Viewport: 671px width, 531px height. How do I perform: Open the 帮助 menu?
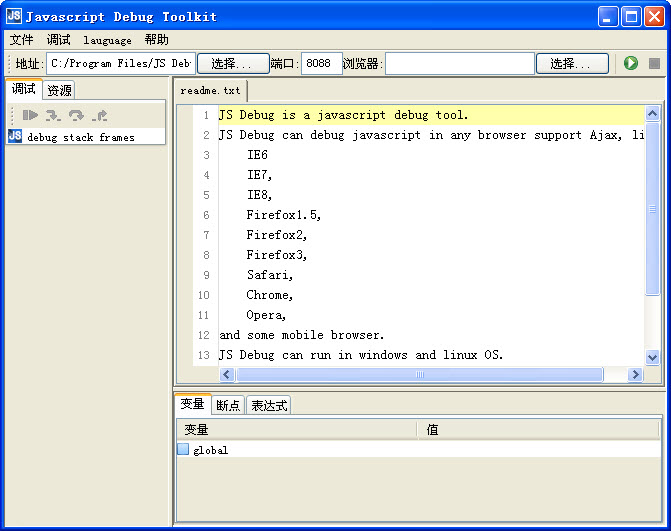157,40
